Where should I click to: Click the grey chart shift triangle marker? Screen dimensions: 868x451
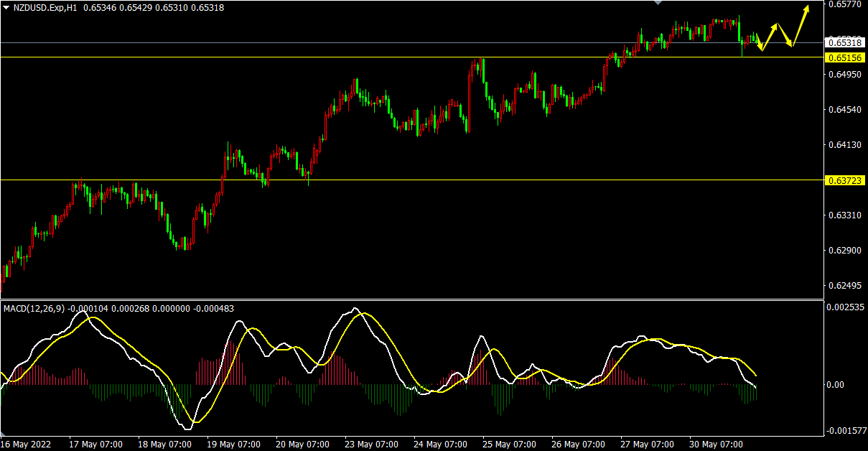(658, 3)
